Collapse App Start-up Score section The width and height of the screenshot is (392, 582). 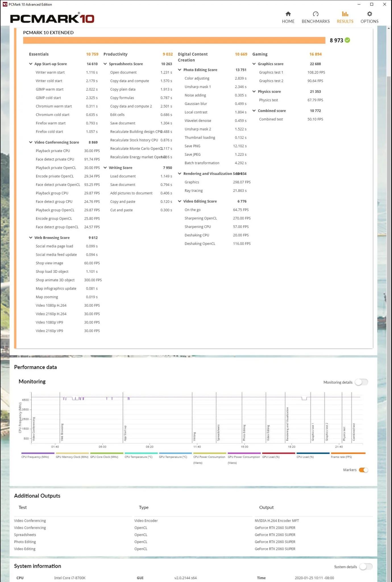[x=31, y=64]
